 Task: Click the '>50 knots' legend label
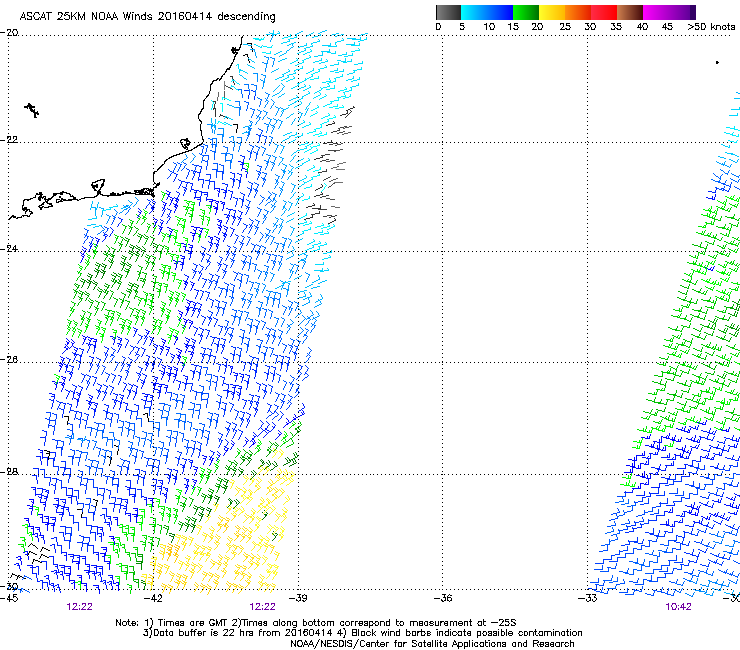711,27
